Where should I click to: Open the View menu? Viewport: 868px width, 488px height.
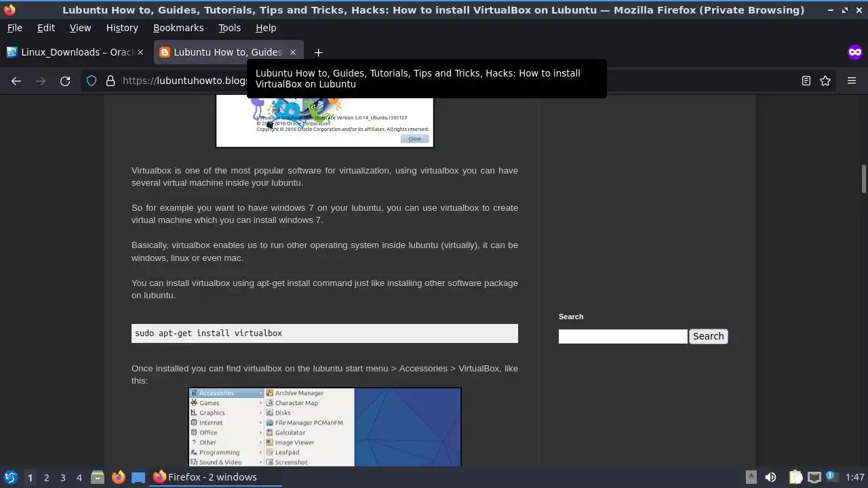pyautogui.click(x=80, y=28)
